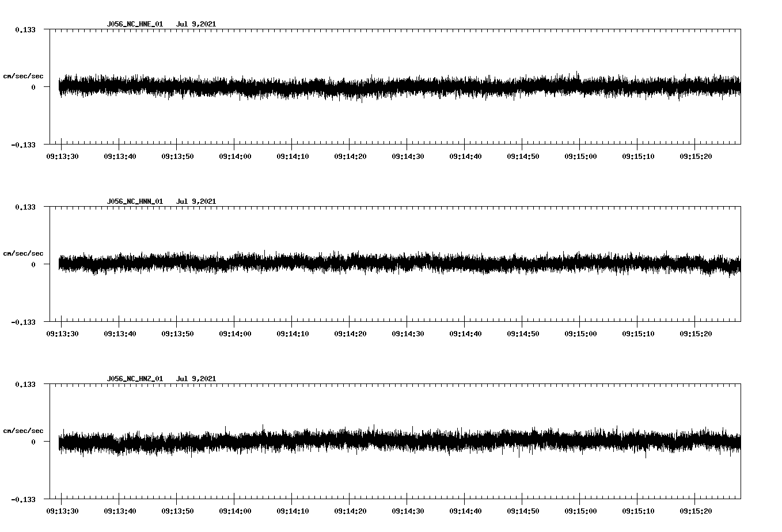Click the cm/sec/sec axis label on HNN plot
Screen dimensions: 782x532
24,253
